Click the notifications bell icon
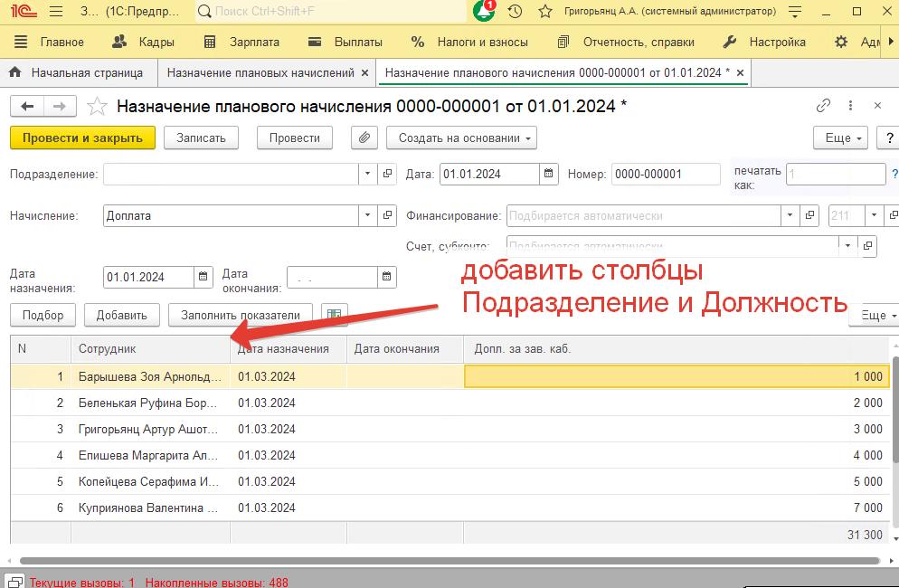 click(484, 12)
